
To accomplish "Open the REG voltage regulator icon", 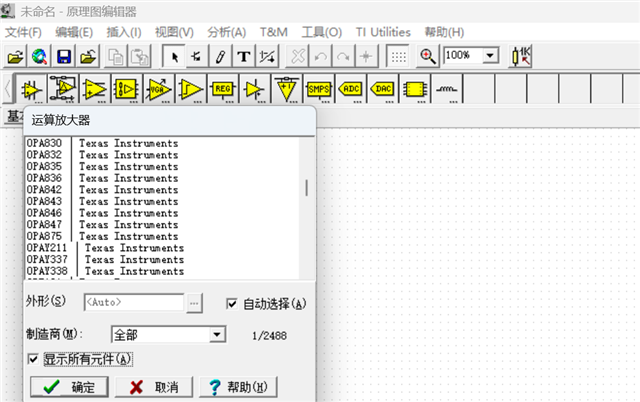I will pos(222,89).
